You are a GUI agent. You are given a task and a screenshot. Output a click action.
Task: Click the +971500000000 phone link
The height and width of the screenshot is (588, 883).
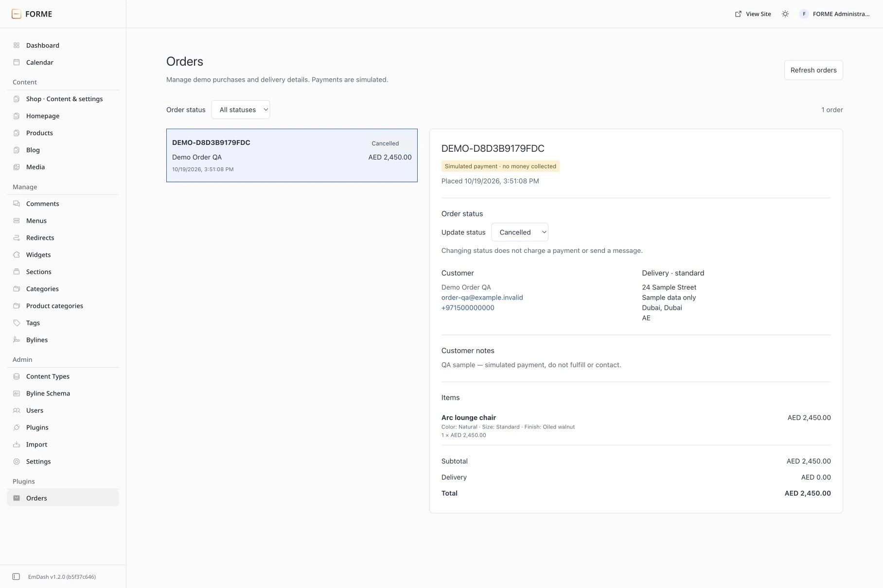point(468,308)
